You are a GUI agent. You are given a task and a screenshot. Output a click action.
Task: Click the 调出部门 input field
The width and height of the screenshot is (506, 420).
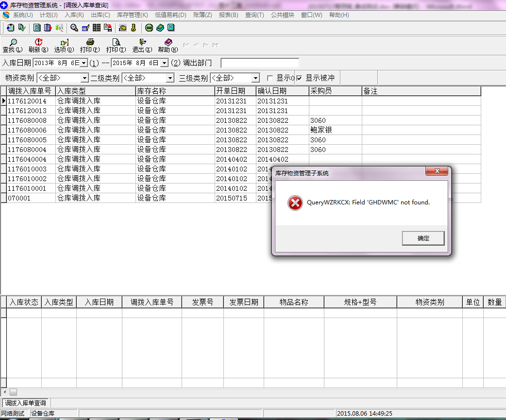click(x=260, y=63)
